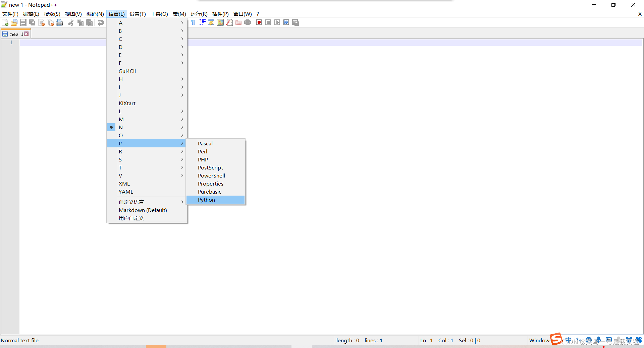The height and width of the screenshot is (348, 644).
Task: Choose PostScript from the P submenu
Action: [216, 167]
